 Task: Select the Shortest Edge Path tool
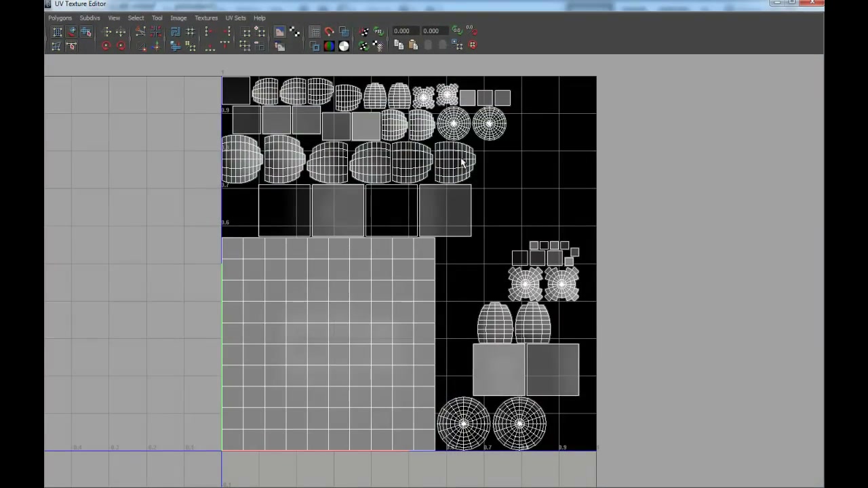(x=71, y=46)
